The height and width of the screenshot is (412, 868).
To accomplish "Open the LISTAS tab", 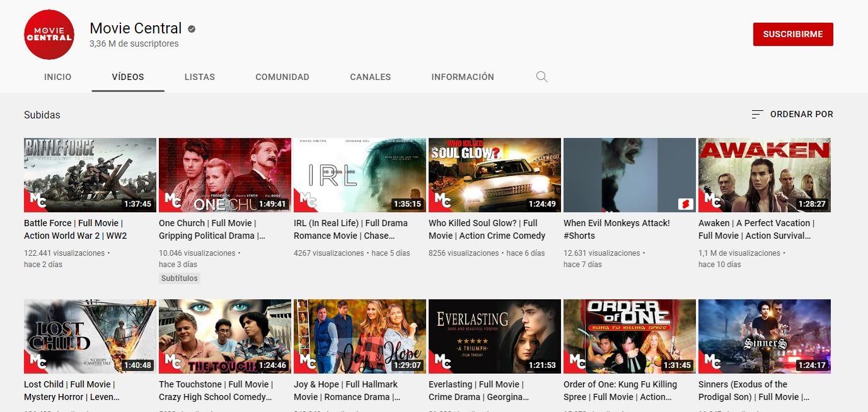I will tap(200, 77).
